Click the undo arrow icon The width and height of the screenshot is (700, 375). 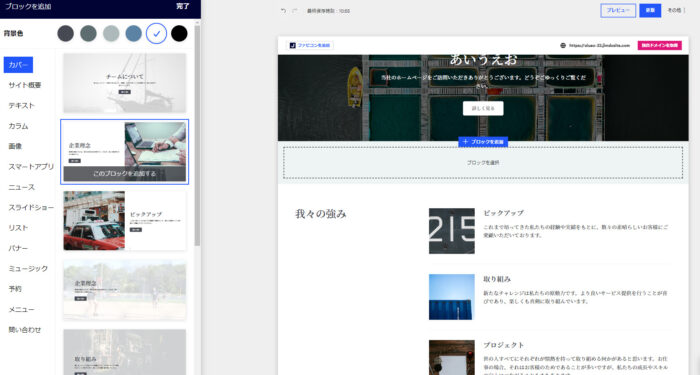coord(283,10)
